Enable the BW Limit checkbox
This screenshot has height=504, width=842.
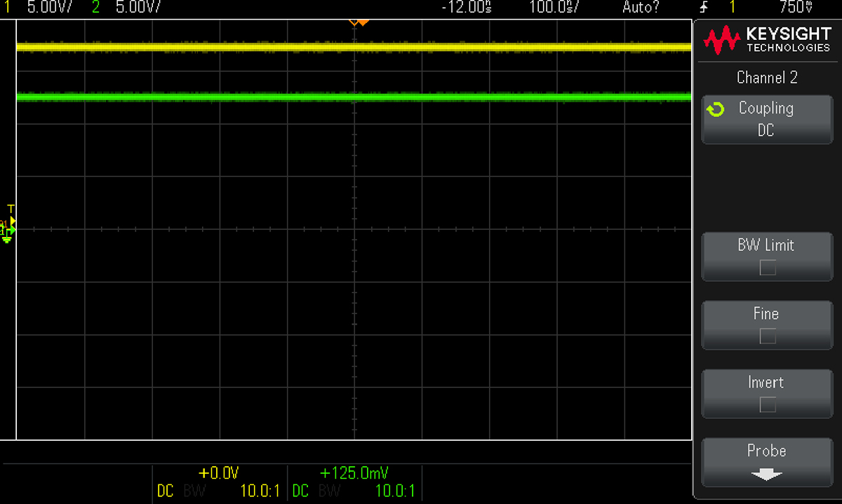768,268
